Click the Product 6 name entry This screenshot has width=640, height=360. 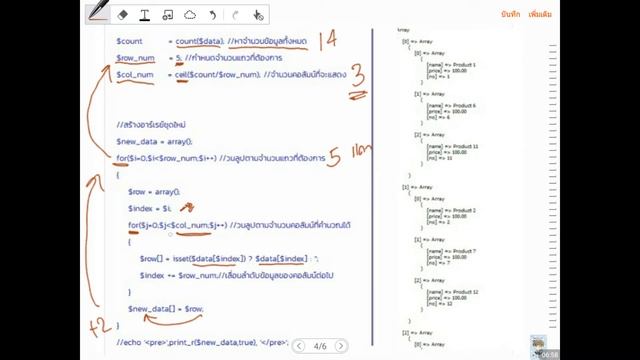451,106
